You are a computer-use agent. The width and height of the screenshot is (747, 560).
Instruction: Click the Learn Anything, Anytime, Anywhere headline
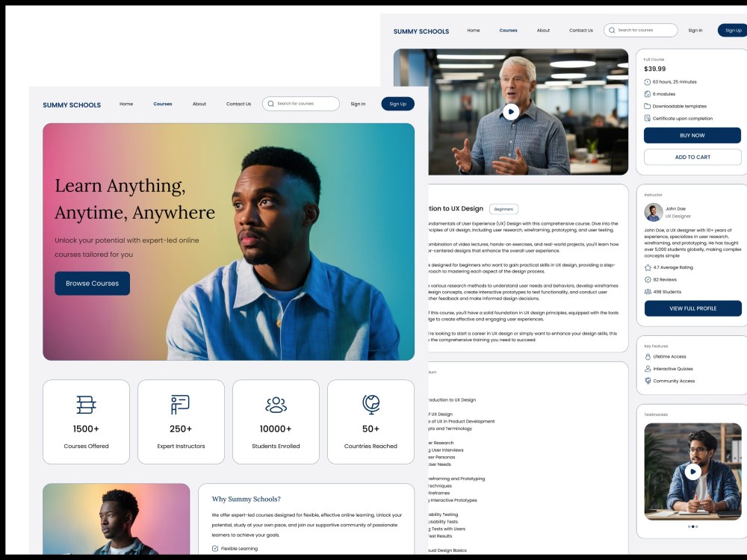pos(134,199)
